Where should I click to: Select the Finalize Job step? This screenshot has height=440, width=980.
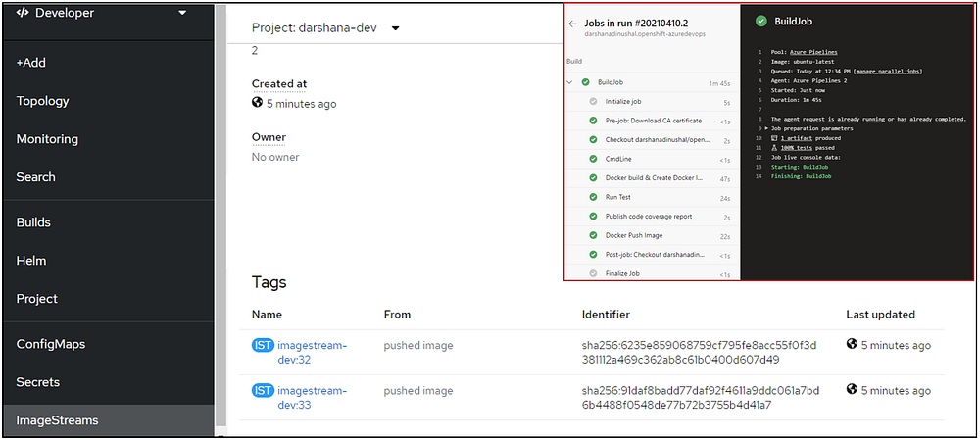pyautogui.click(x=653, y=273)
